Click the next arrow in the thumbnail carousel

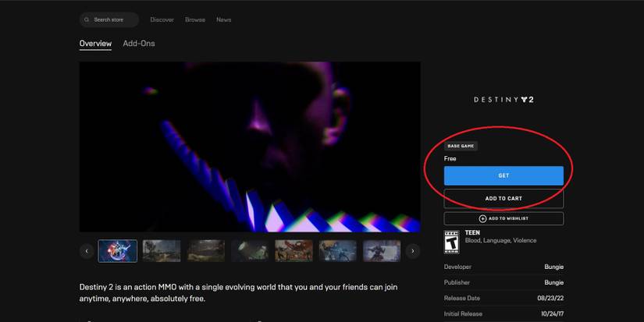tap(413, 251)
